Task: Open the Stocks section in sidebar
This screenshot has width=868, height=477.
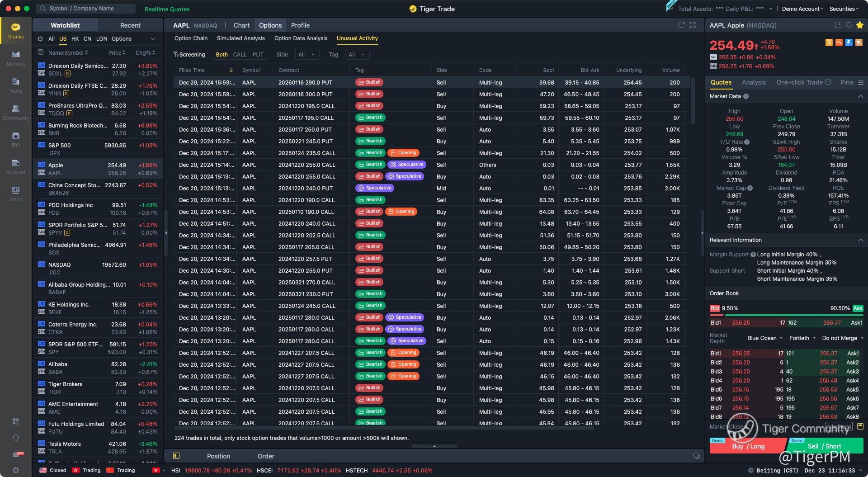Action: pyautogui.click(x=16, y=31)
